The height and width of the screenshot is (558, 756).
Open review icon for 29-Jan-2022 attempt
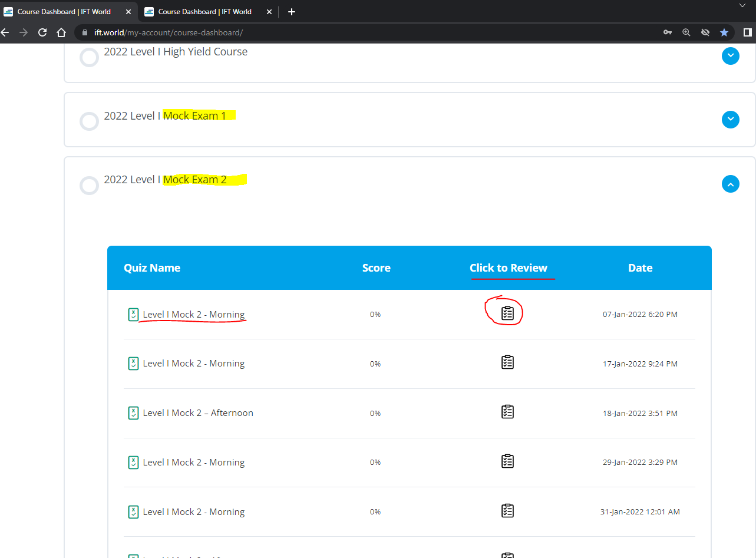coord(507,461)
